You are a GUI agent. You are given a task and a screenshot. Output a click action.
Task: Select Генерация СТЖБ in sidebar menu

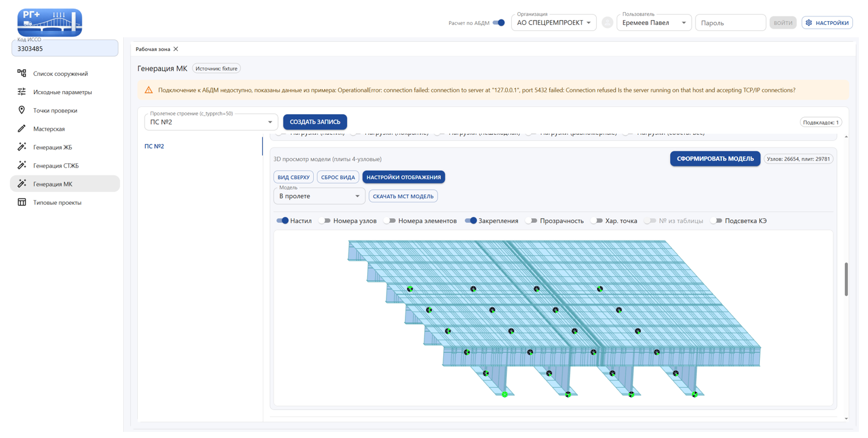pyautogui.click(x=56, y=166)
